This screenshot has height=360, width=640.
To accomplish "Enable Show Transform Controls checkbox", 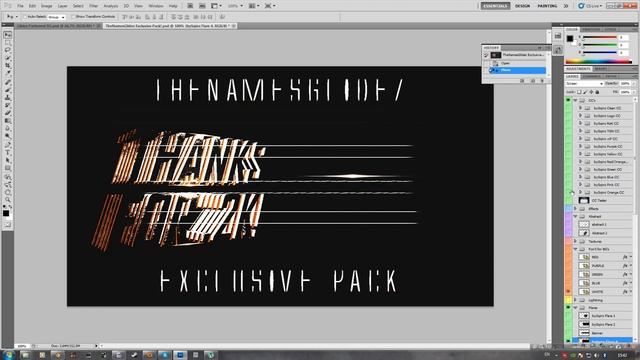I will click(x=73, y=17).
